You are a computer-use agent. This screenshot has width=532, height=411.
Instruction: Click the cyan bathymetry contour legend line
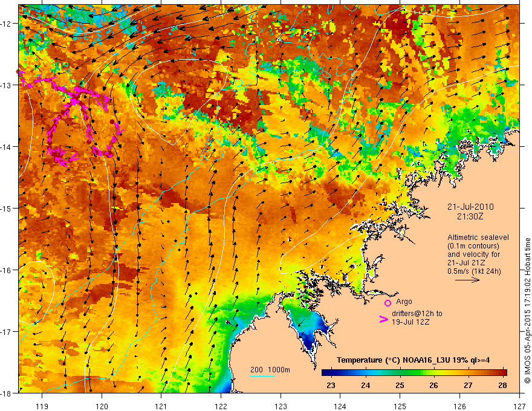click(x=262, y=376)
